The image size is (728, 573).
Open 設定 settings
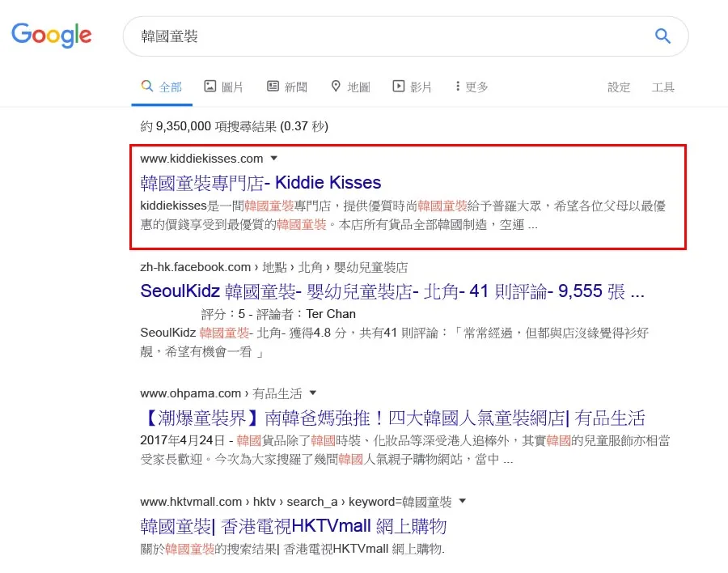tap(619, 87)
